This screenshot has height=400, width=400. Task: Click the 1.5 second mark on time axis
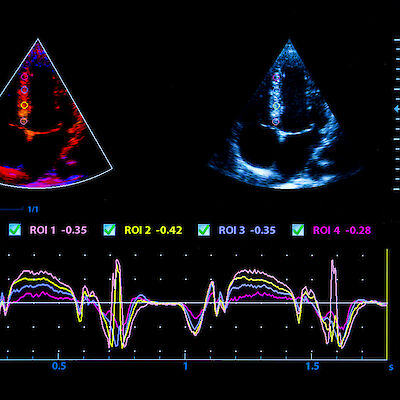[x=312, y=367]
